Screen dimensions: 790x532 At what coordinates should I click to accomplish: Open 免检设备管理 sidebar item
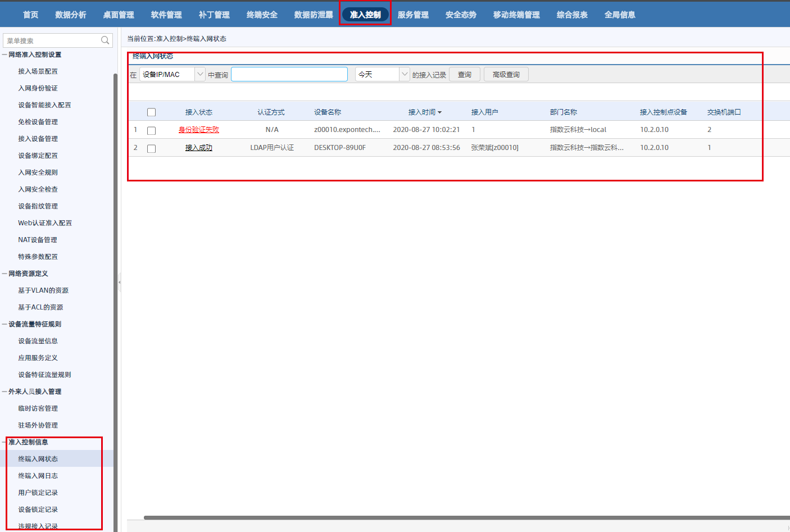click(x=38, y=122)
